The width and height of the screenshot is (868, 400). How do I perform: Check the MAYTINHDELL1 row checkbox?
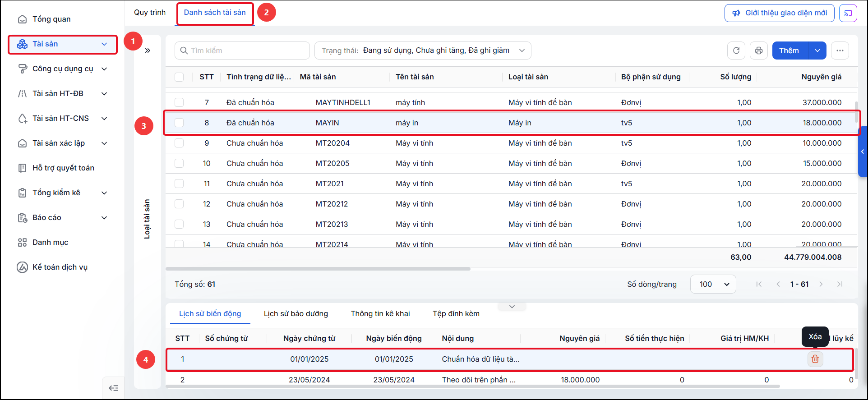point(179,102)
